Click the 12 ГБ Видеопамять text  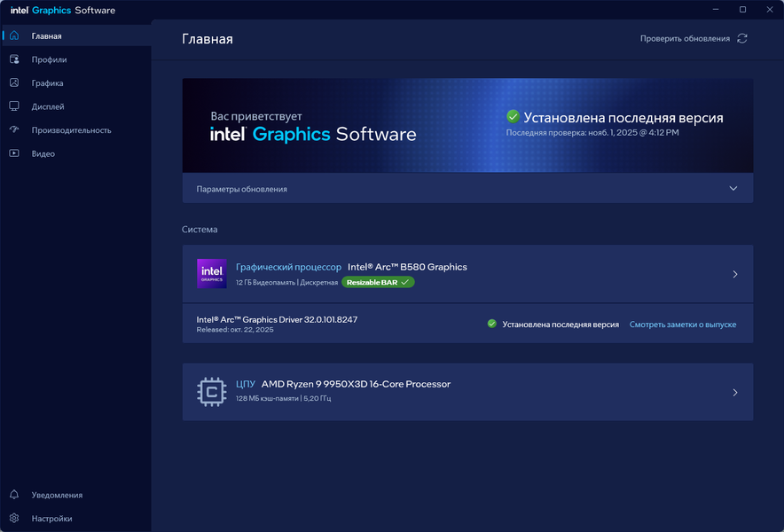(265, 283)
